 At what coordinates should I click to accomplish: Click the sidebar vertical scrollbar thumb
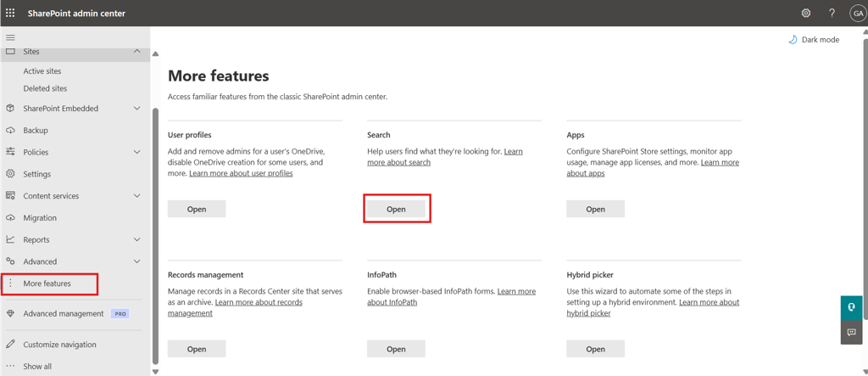pos(156,236)
